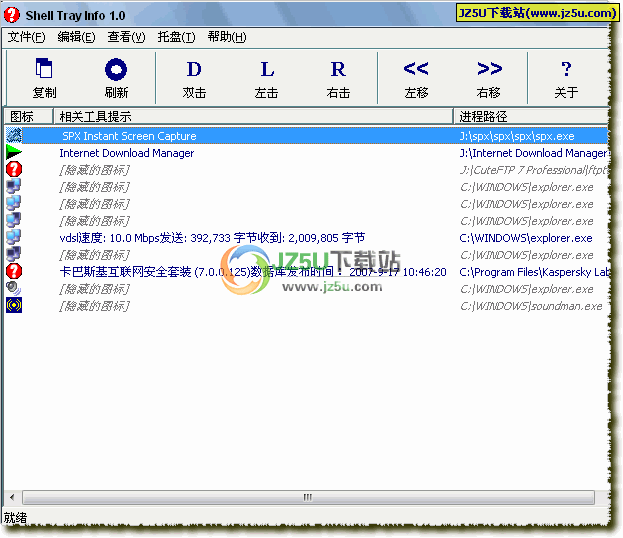Click the L 左击 toolbar button

point(267,78)
